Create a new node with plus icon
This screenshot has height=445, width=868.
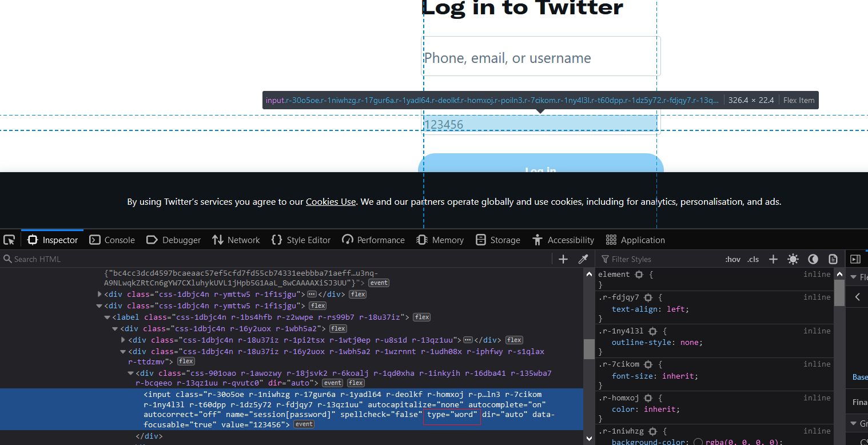pyautogui.click(x=563, y=259)
